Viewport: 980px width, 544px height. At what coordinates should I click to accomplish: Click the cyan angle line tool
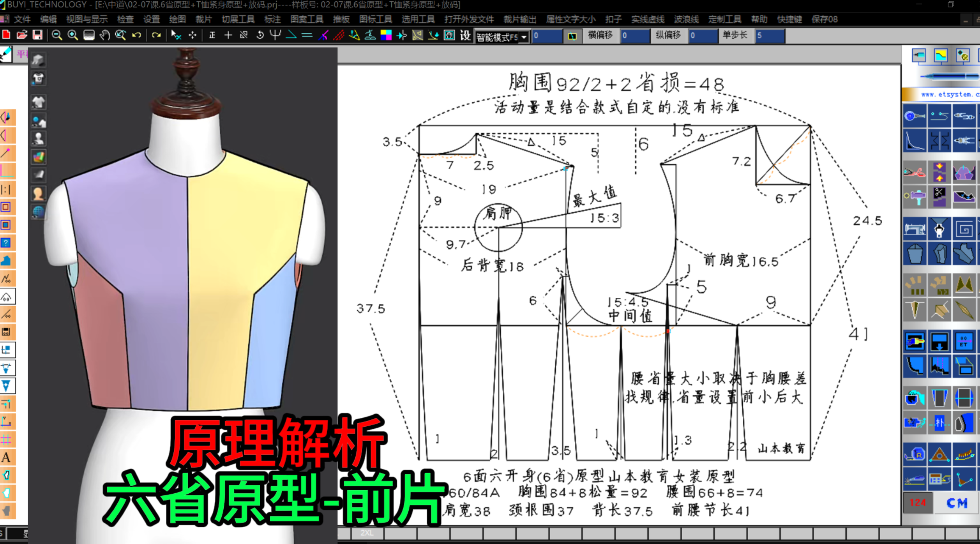click(291, 35)
